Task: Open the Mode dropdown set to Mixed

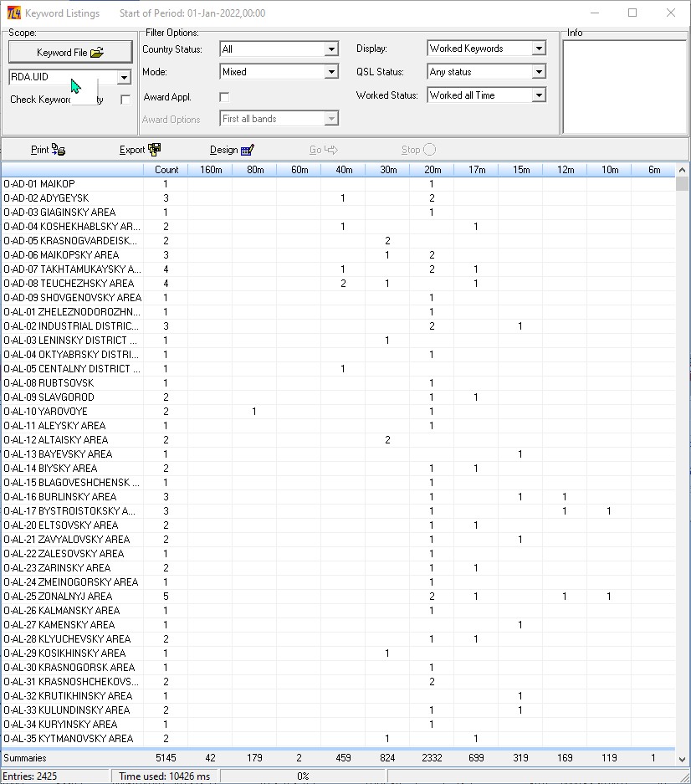Action: (x=331, y=72)
